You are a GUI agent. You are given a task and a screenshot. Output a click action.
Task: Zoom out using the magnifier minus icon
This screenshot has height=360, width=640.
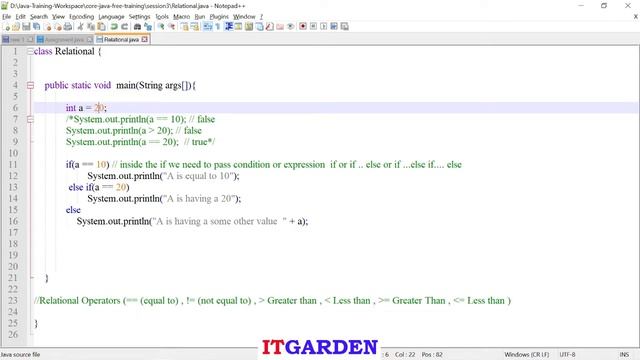click(172, 27)
